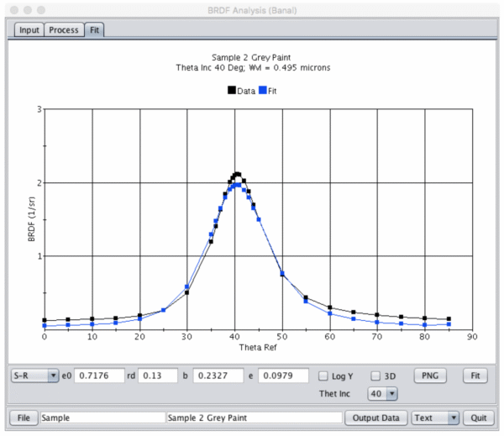Click the e0 value field
The width and height of the screenshot is (504, 436).
click(x=99, y=376)
